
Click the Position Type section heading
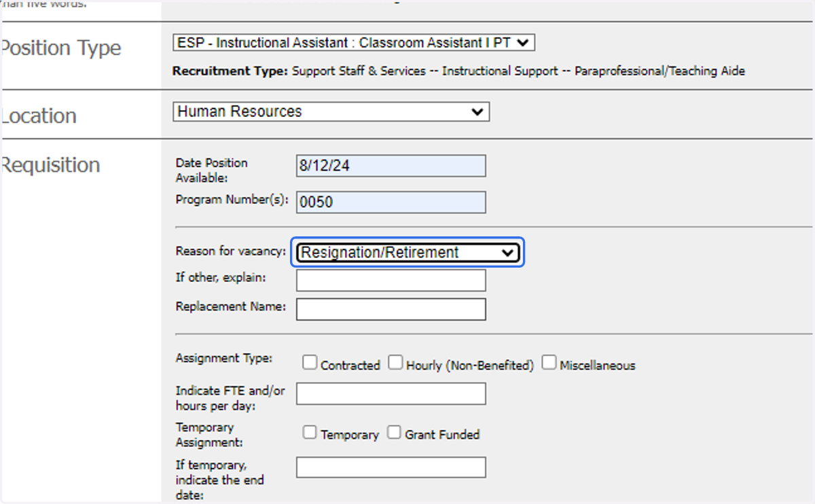(x=60, y=48)
